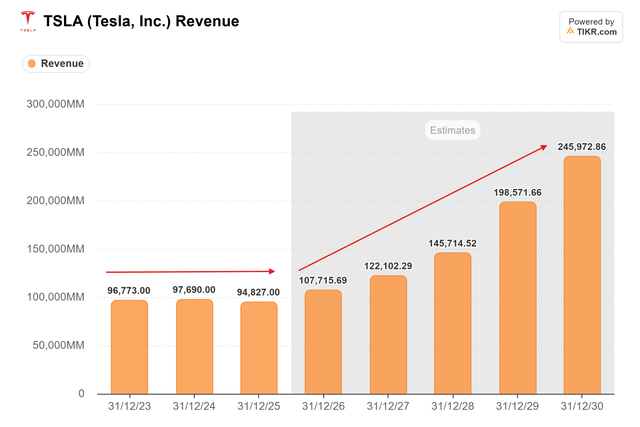The image size is (640, 427).
Task: Click the 31/12/24 date label
Action: click(x=194, y=406)
